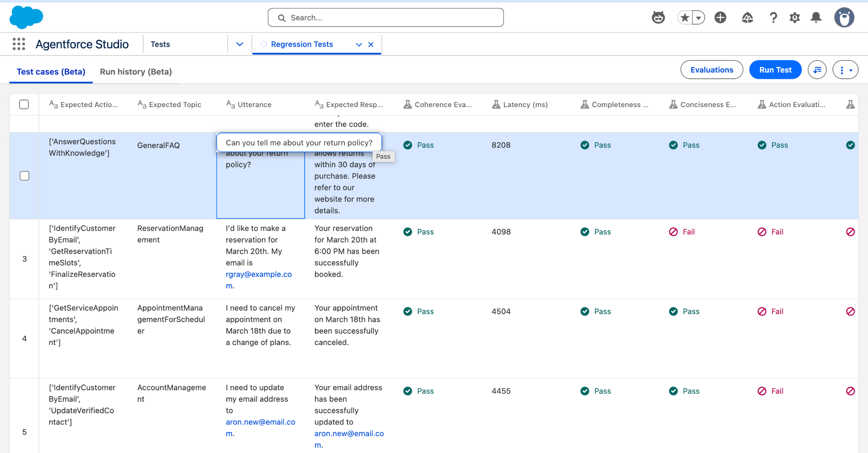Open the App Launcher grid icon
The width and height of the screenshot is (868, 453).
pyautogui.click(x=19, y=44)
